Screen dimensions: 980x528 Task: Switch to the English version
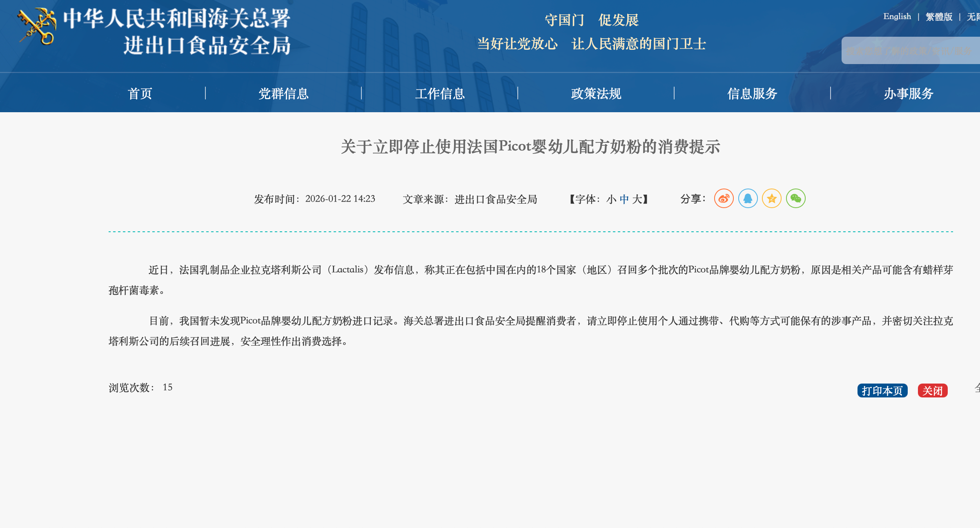coord(897,17)
